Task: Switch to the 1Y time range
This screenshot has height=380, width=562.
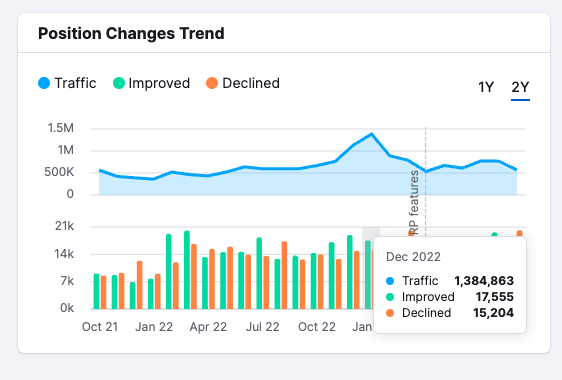Action: (486, 87)
